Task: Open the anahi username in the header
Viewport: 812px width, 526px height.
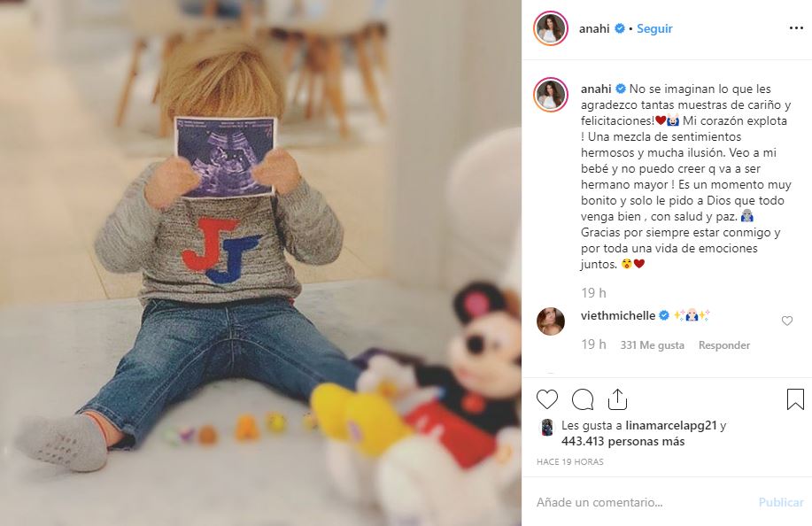Action: (x=594, y=28)
